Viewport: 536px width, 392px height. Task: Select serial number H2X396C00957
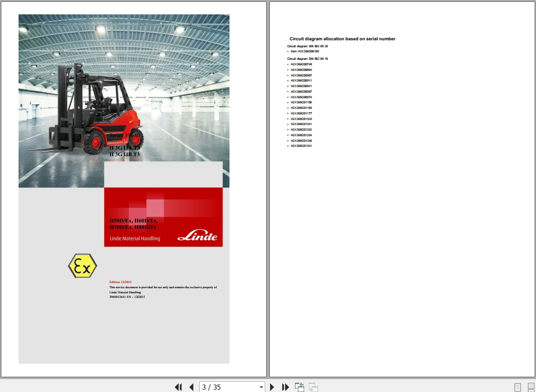pyautogui.click(x=301, y=91)
